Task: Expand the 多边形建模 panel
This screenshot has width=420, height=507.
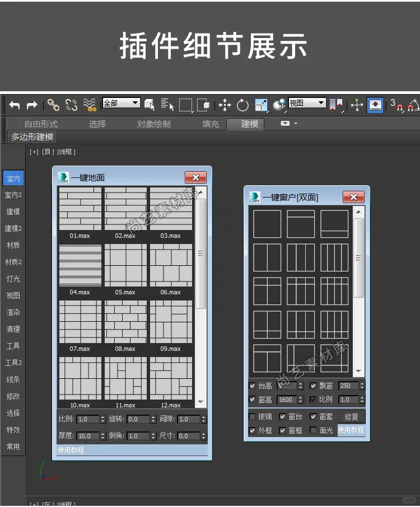Action: pos(32,137)
